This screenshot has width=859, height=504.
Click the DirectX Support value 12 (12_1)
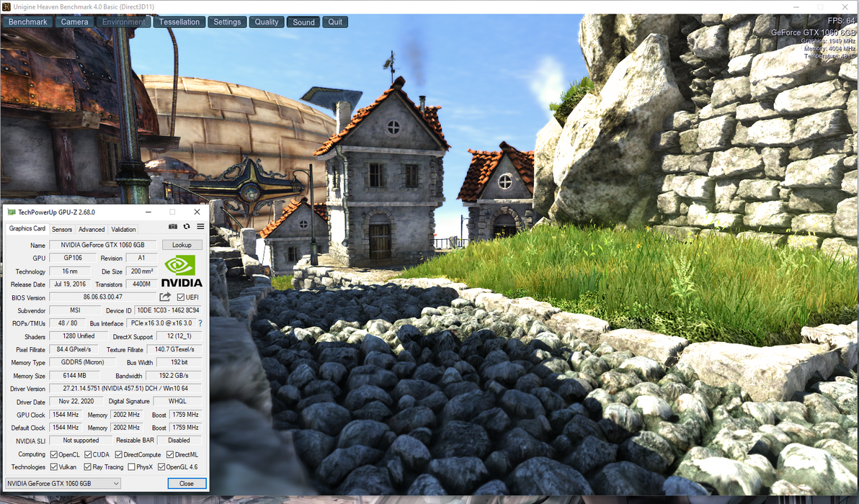179,336
